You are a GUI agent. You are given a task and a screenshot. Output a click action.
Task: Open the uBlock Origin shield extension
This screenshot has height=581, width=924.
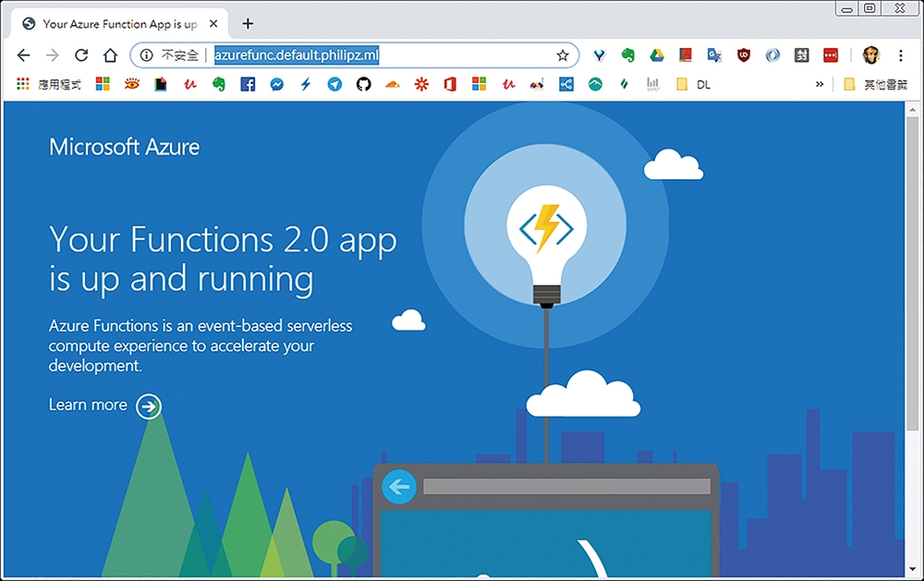click(x=744, y=55)
